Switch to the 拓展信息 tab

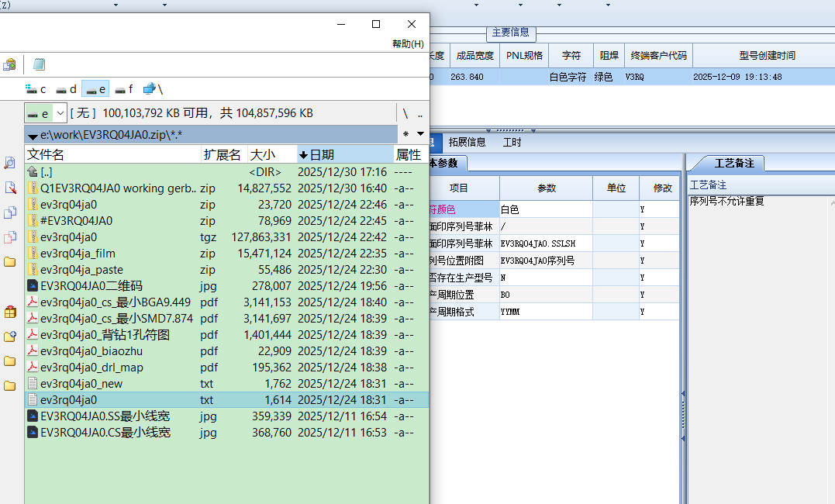tap(467, 142)
